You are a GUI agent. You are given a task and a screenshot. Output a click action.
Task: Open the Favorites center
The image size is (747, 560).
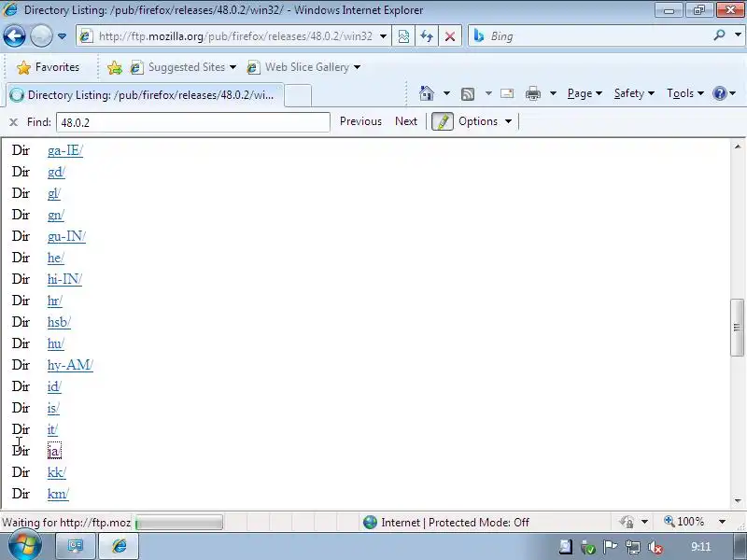(x=48, y=67)
